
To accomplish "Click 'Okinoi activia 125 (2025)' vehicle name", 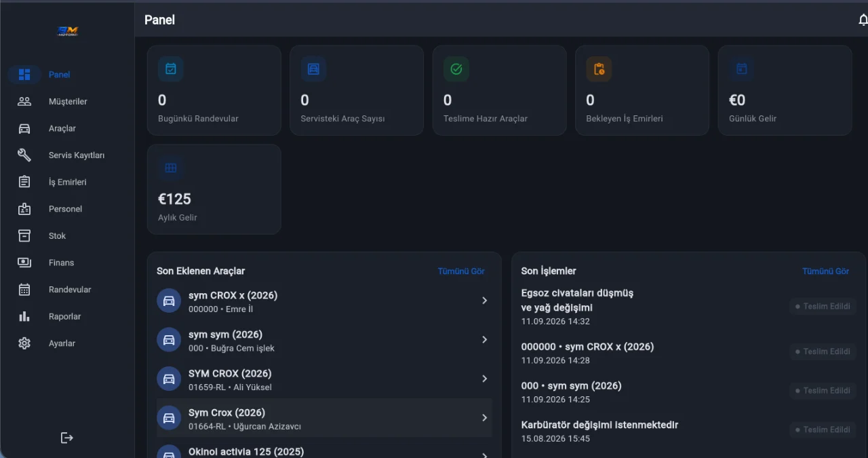I will 246,452.
